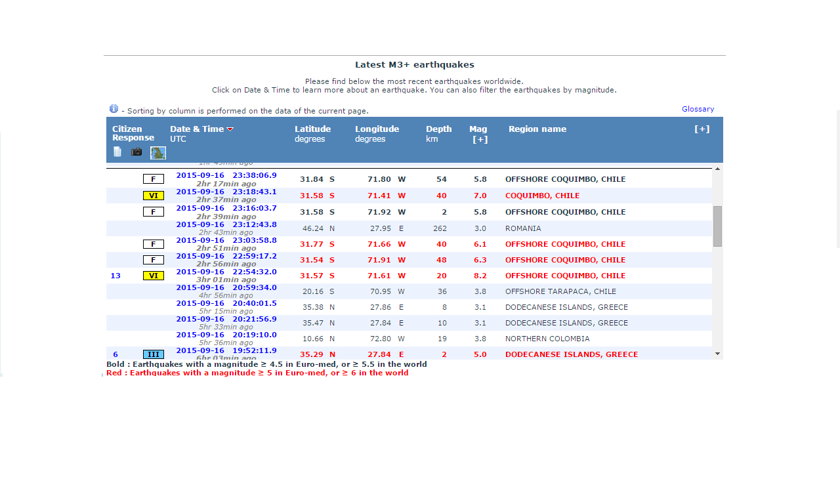Click NORTHERN COLOMBIA region name
Image resolution: width=840 pixels, height=504 pixels.
tap(547, 339)
